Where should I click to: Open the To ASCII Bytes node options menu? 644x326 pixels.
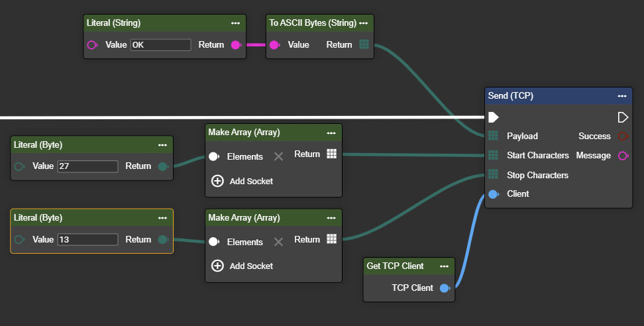[x=364, y=23]
